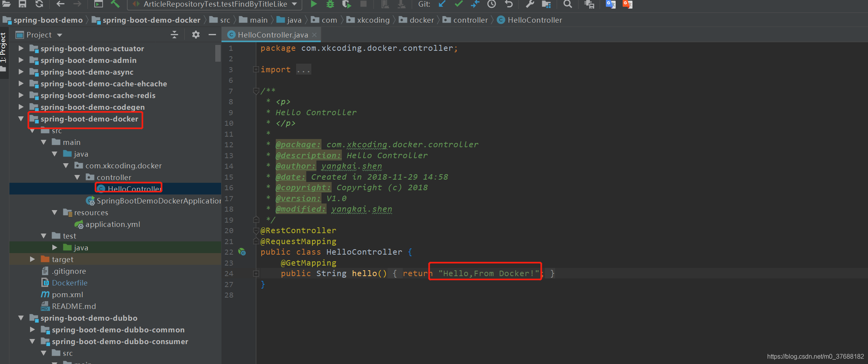The image size is (868, 364).
Task: Click the Git compare branches arrows icon
Action: pos(475,4)
